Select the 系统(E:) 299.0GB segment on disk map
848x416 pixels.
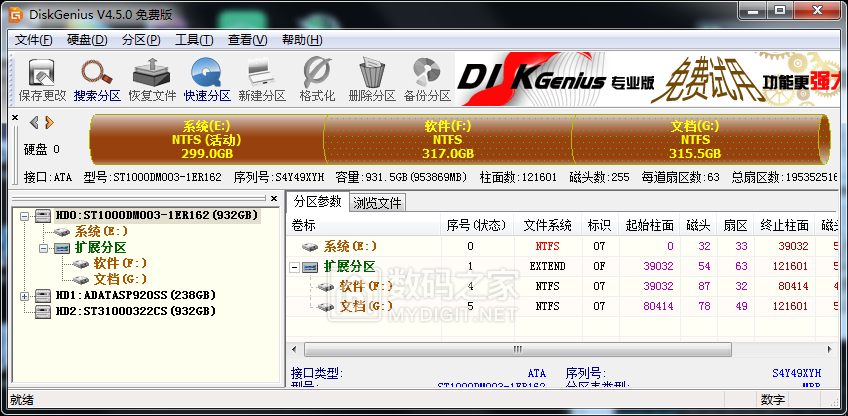(208, 140)
